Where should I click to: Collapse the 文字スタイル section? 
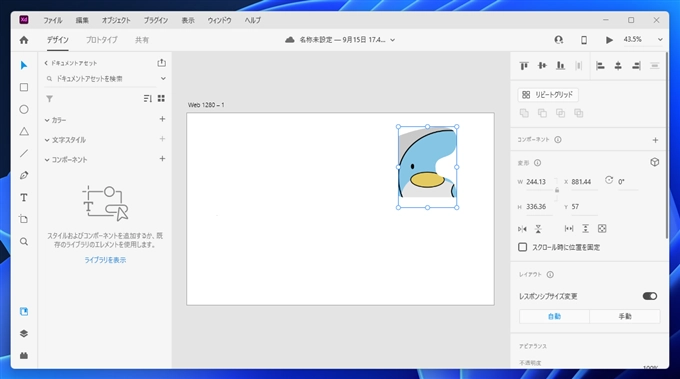pos(47,140)
